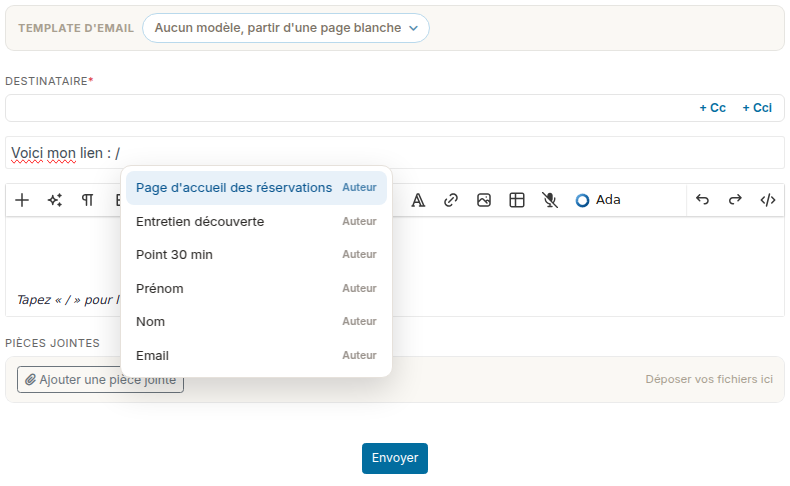
Task: Switch to HTML source code view
Action: (x=768, y=200)
